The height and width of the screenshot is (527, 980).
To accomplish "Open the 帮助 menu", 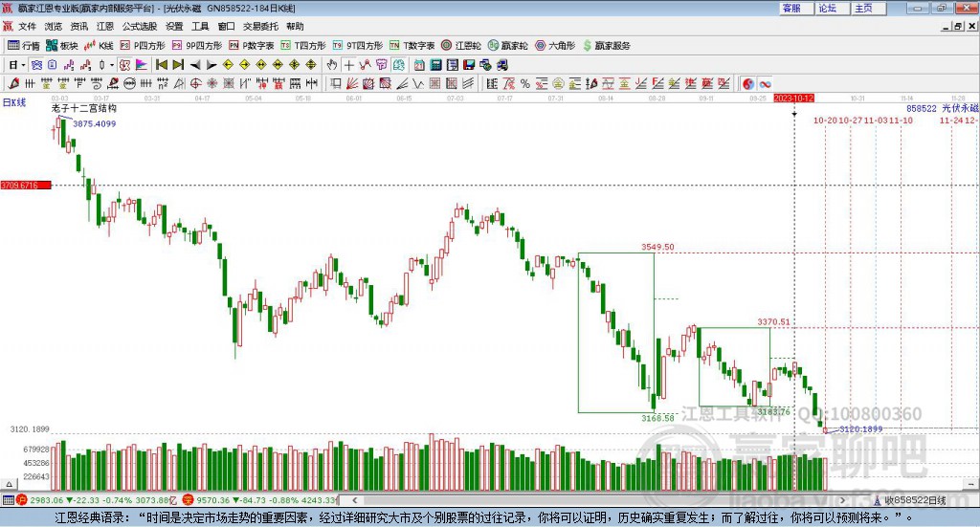I will (x=295, y=26).
